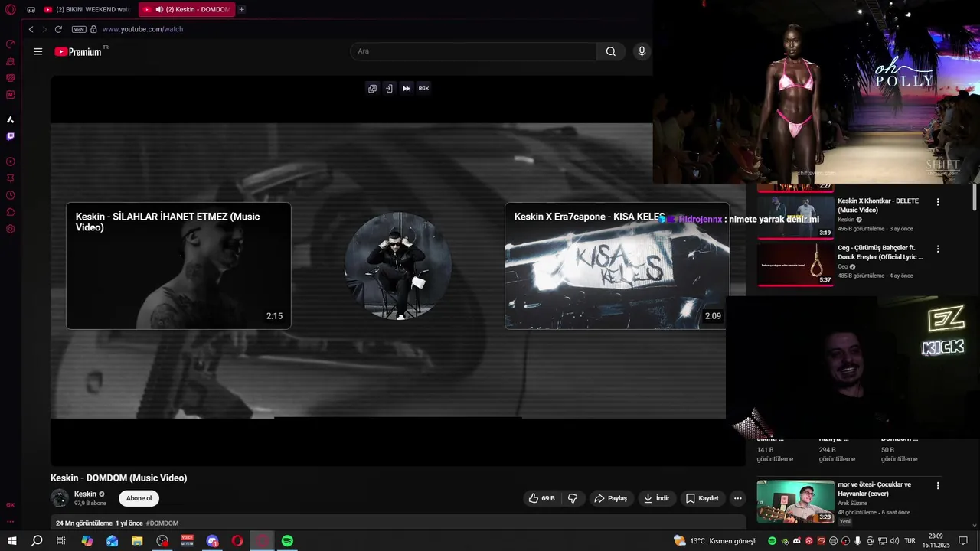The height and width of the screenshot is (551, 980).
Task: Like the video with 69 B thumbs-up
Action: coord(541,498)
